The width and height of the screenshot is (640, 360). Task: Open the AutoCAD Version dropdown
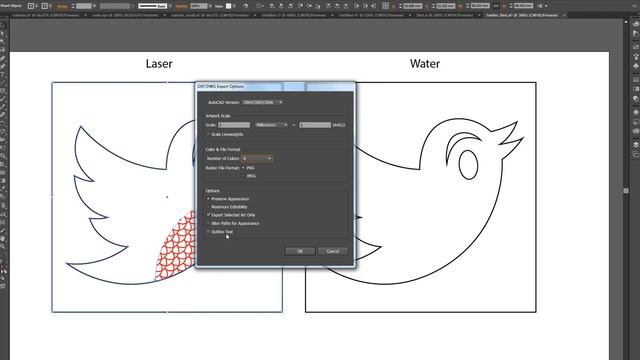(262, 102)
